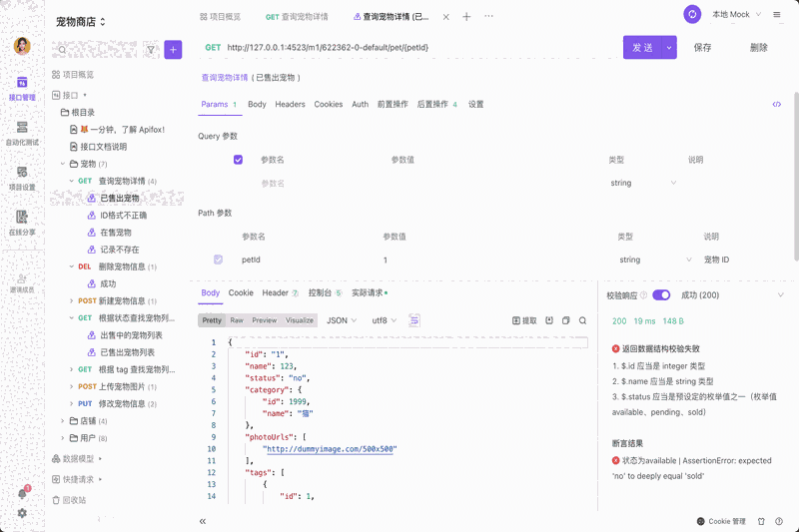This screenshot has width=799, height=532.
Task: Search in response body icon
Action: click(x=582, y=320)
